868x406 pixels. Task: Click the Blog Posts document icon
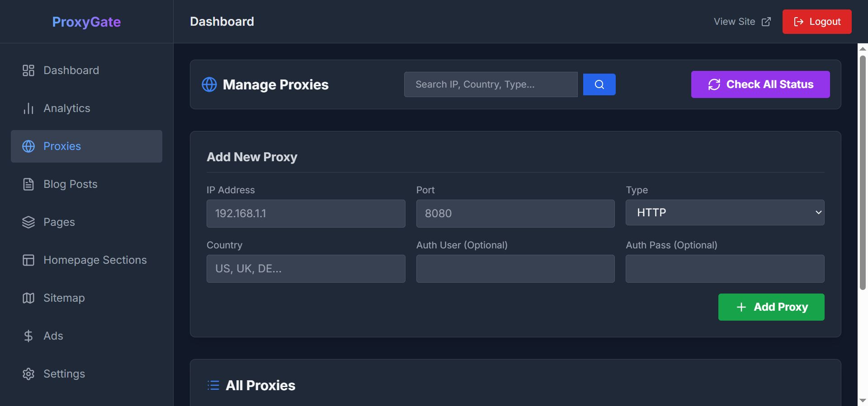tap(28, 184)
